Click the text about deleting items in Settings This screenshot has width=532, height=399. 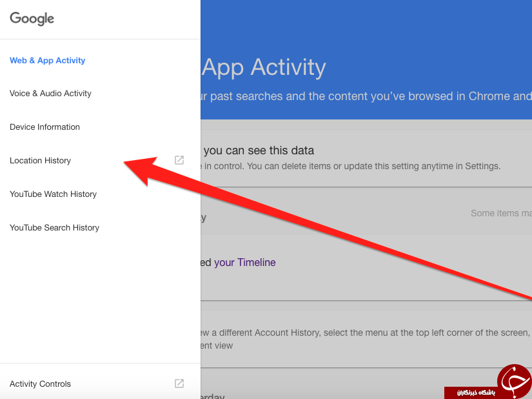(351, 166)
